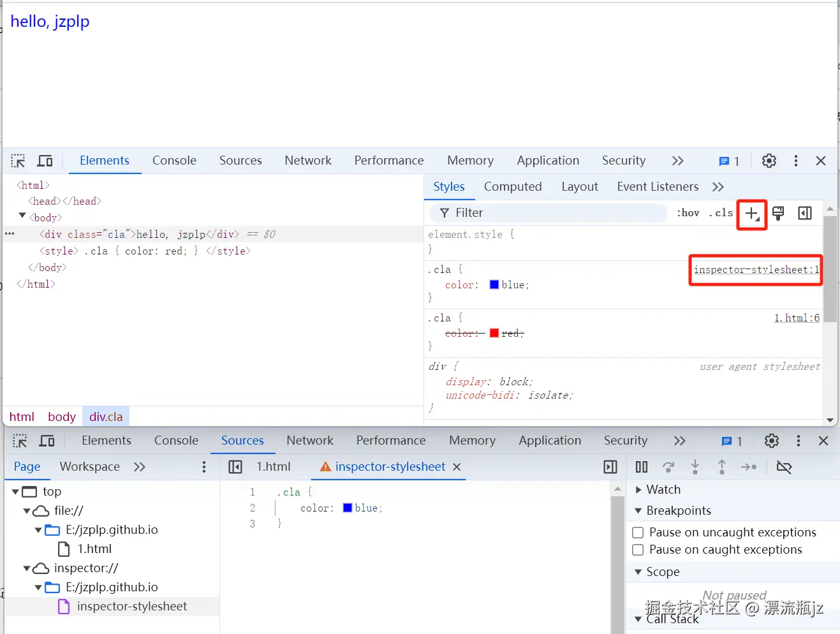The image size is (840, 634).
Task: Collapse the body node in DOM tree
Action: (x=22, y=217)
